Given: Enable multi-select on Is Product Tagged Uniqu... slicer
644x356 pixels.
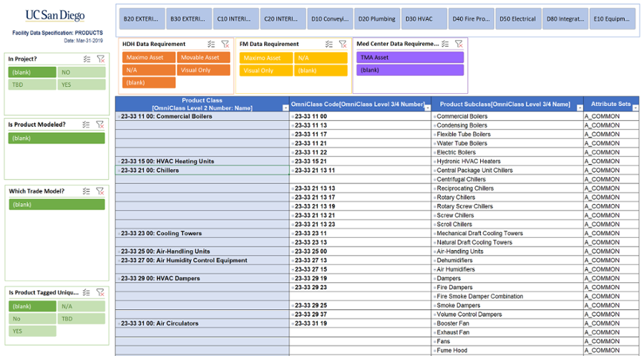Looking at the screenshot, I should (87, 292).
